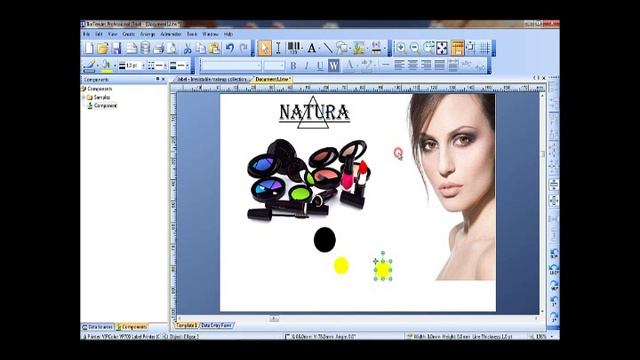Open Print Preview icon
Viewport: 640px width, 360px height.
pos(171,48)
